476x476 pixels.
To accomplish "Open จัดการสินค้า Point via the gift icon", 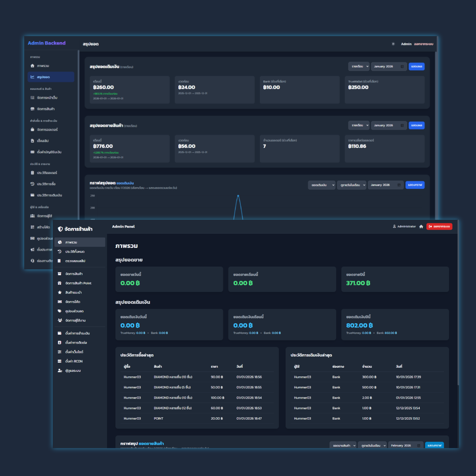I will pyautogui.click(x=59, y=283).
